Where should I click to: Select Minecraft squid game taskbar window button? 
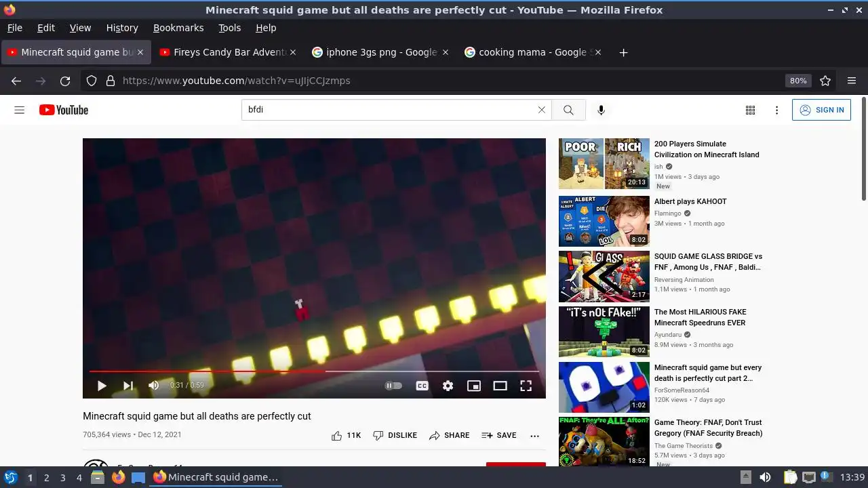(216, 477)
